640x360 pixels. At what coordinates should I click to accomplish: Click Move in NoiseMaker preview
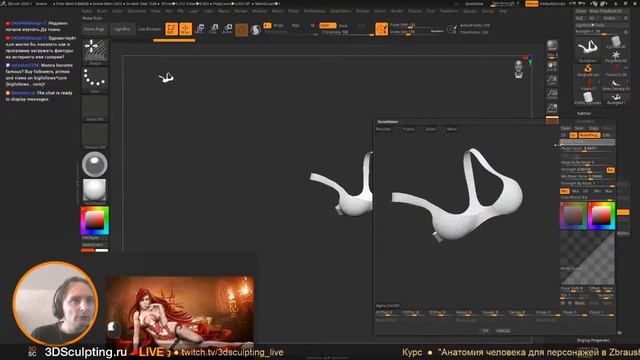point(452,129)
